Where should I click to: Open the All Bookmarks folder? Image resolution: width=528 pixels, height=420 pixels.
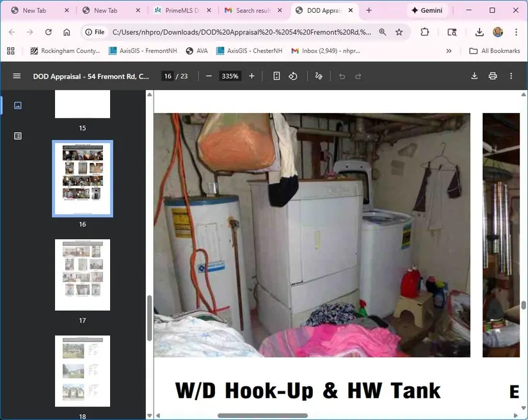[495, 51]
